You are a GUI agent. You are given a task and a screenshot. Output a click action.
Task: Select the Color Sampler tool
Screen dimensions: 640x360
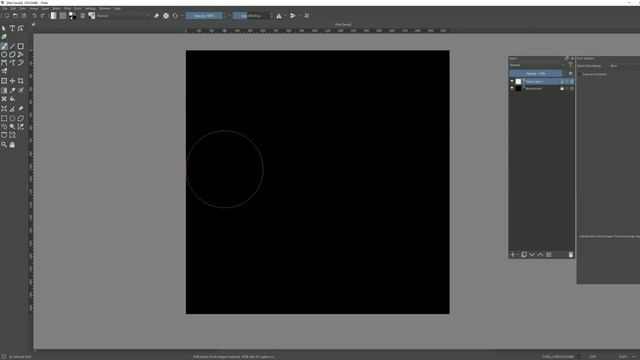12,90
